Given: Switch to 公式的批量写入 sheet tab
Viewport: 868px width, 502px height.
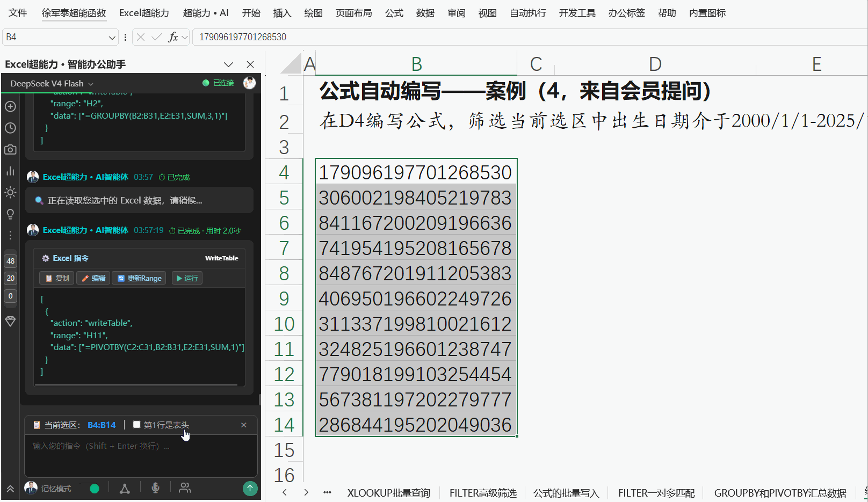Looking at the screenshot, I should [x=566, y=493].
